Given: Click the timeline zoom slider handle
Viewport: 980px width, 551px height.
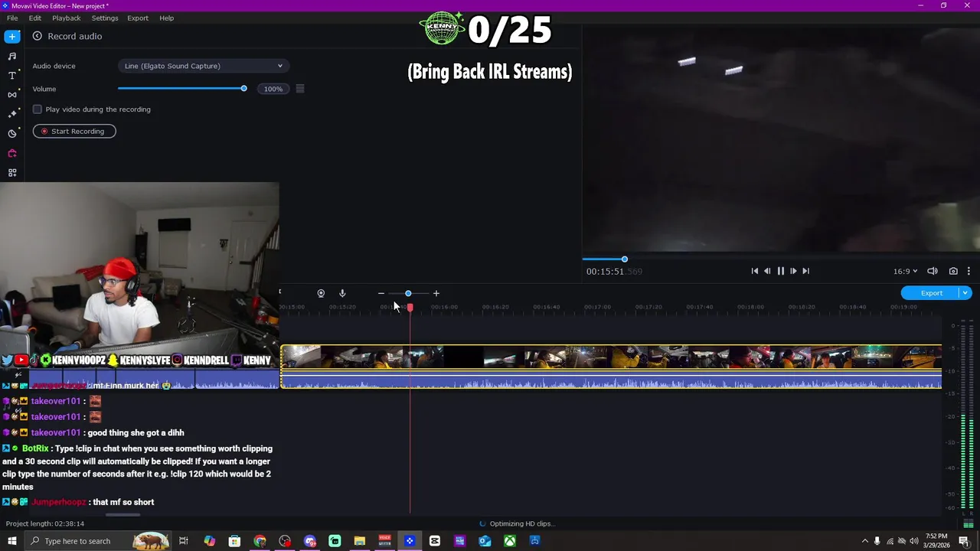Looking at the screenshot, I should (x=408, y=293).
